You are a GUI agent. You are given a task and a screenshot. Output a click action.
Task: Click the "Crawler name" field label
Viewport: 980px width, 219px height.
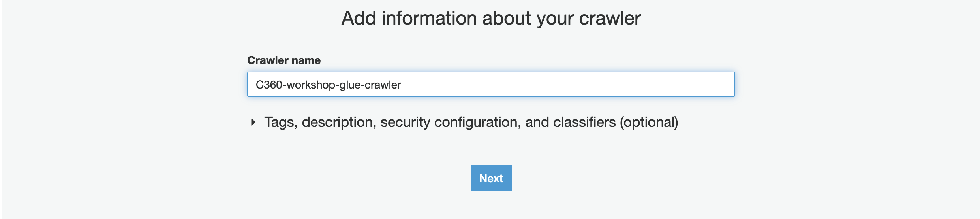pyautogui.click(x=283, y=60)
